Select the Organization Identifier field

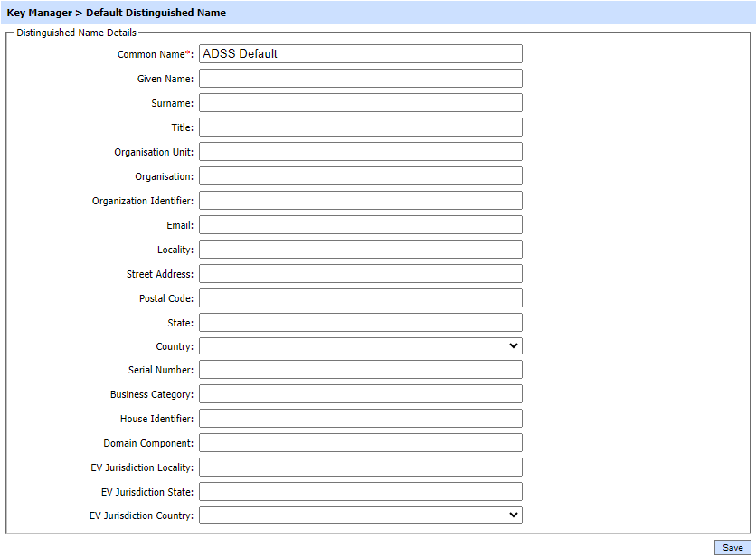[360, 201]
